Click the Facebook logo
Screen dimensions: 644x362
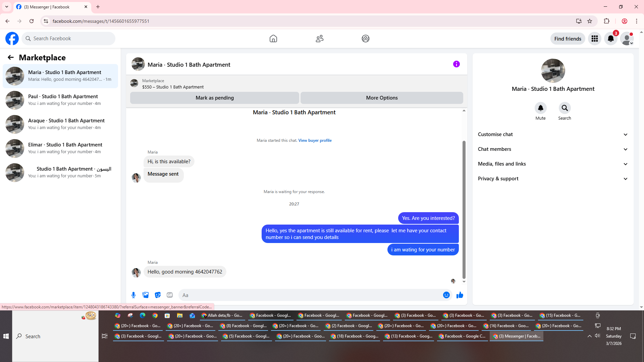12,39
